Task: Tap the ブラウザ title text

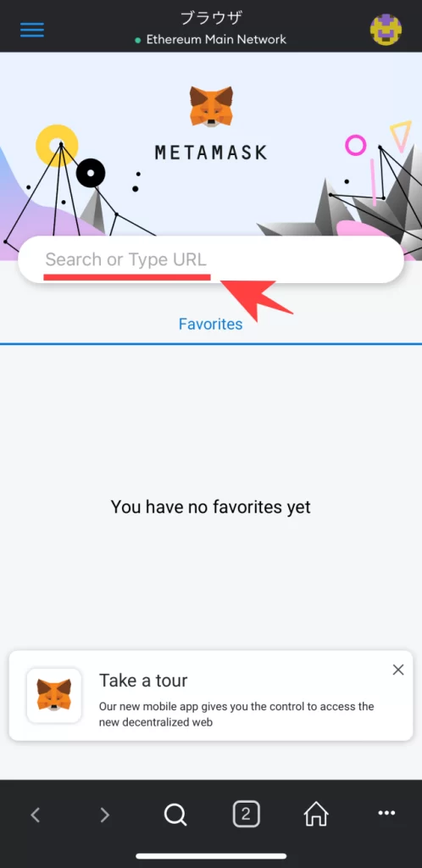Action: point(211,18)
